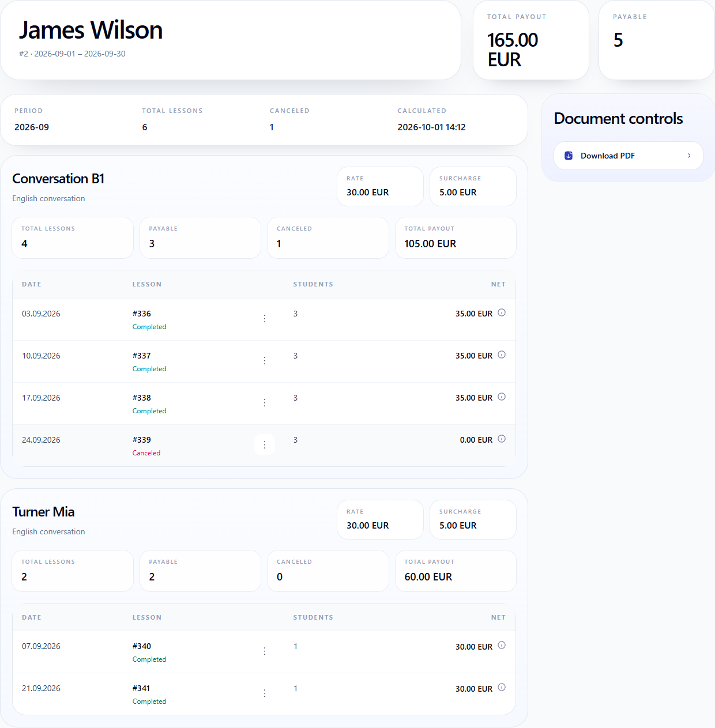
Task: Click the PDF file icon in Document controls
Action: tap(569, 156)
